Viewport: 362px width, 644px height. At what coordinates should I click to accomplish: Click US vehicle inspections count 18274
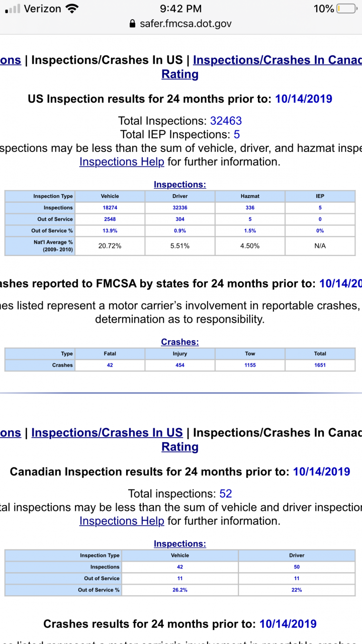tap(110, 208)
